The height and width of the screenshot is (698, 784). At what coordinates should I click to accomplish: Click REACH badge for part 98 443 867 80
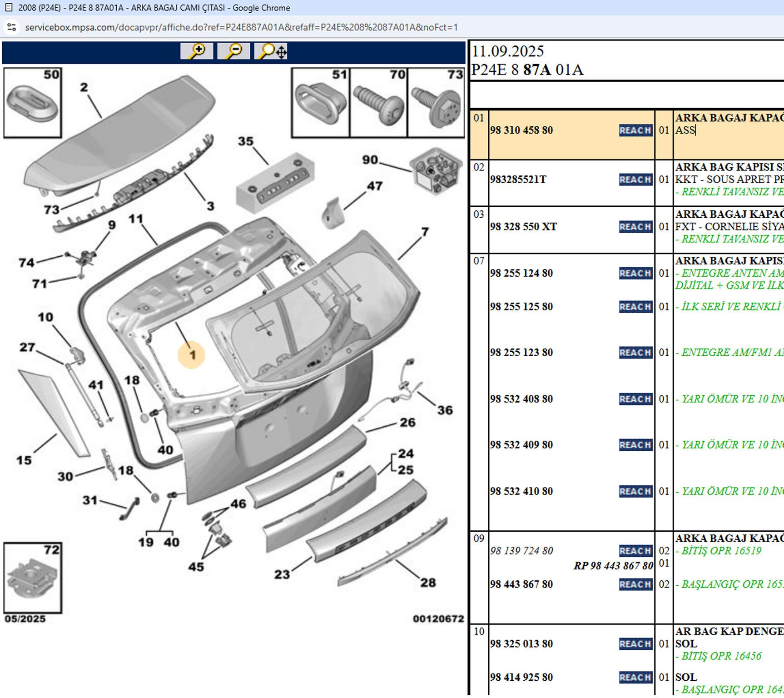click(635, 584)
